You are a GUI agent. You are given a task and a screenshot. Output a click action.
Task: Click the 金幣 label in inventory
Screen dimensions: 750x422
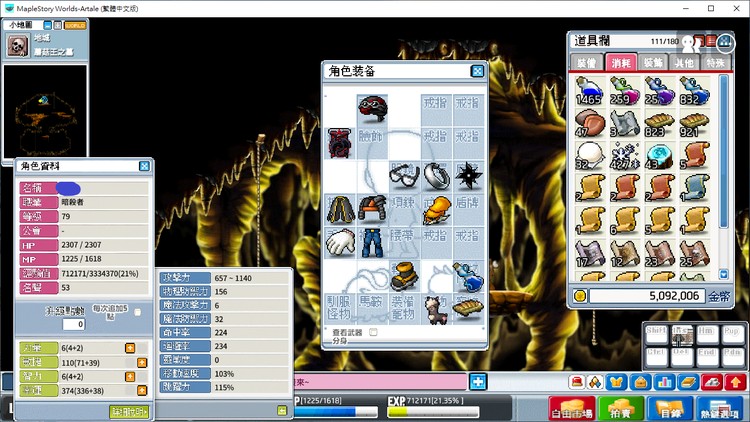719,296
